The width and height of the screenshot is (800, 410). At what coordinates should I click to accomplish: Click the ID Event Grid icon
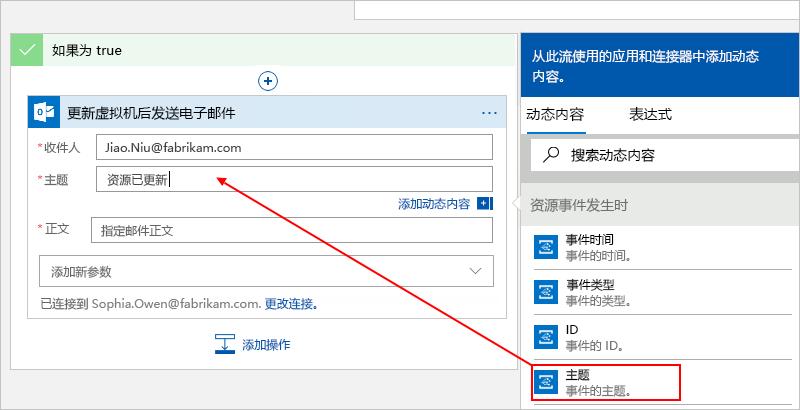click(x=546, y=337)
